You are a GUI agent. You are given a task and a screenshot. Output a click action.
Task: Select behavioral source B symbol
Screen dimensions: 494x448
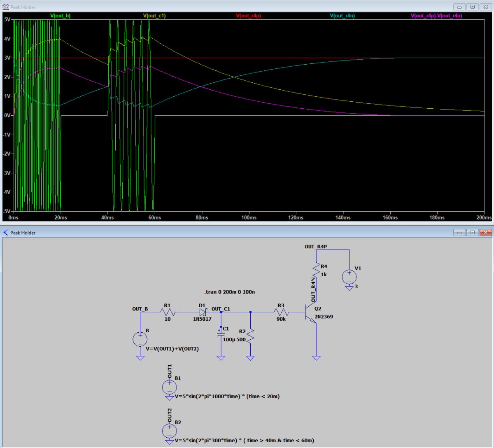tap(140, 339)
